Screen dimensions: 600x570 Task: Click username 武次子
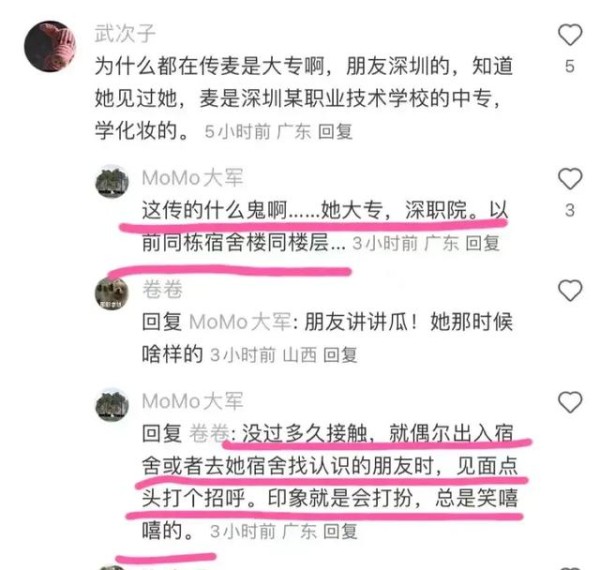pyautogui.click(x=125, y=34)
